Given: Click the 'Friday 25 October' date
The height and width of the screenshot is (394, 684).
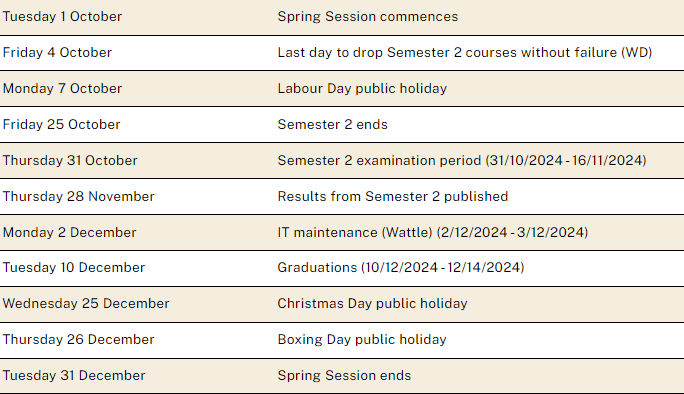Looking at the screenshot, I should [x=62, y=124].
